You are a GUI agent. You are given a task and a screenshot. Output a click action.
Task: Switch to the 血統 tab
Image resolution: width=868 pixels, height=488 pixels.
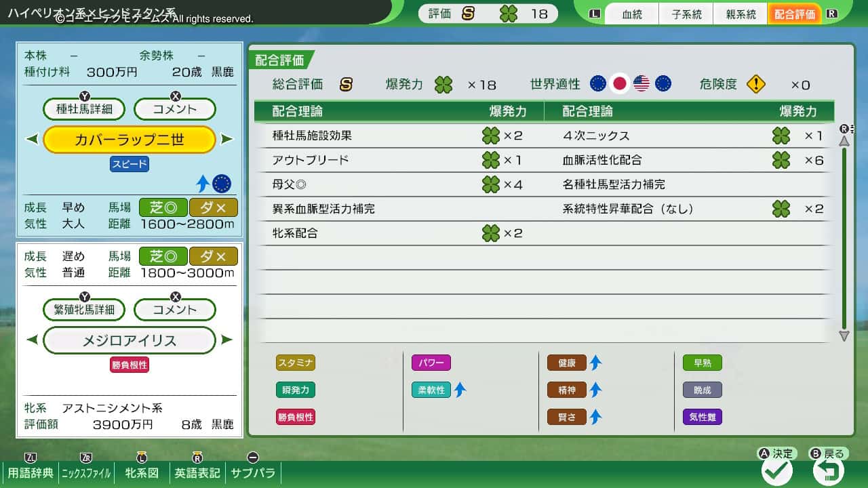pos(631,14)
